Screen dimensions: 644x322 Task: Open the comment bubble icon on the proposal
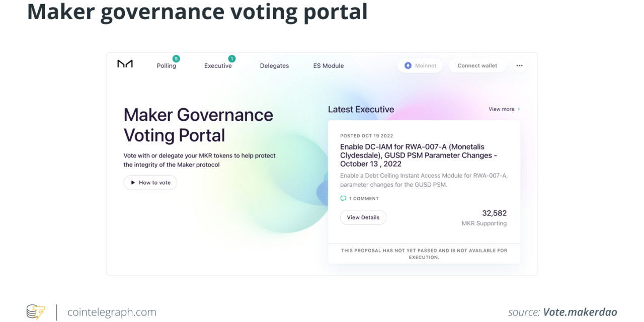[x=344, y=198]
